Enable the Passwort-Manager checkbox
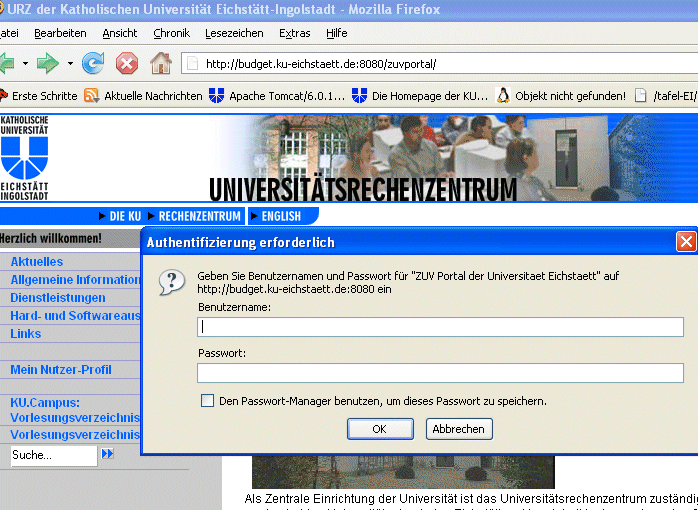Viewport: 698px width, 510px height. pos(207,401)
